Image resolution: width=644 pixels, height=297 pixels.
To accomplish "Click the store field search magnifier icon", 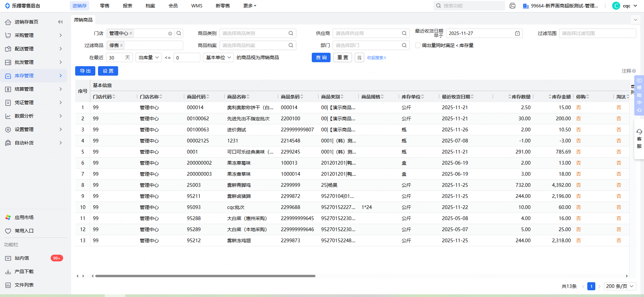I will 179,33.
